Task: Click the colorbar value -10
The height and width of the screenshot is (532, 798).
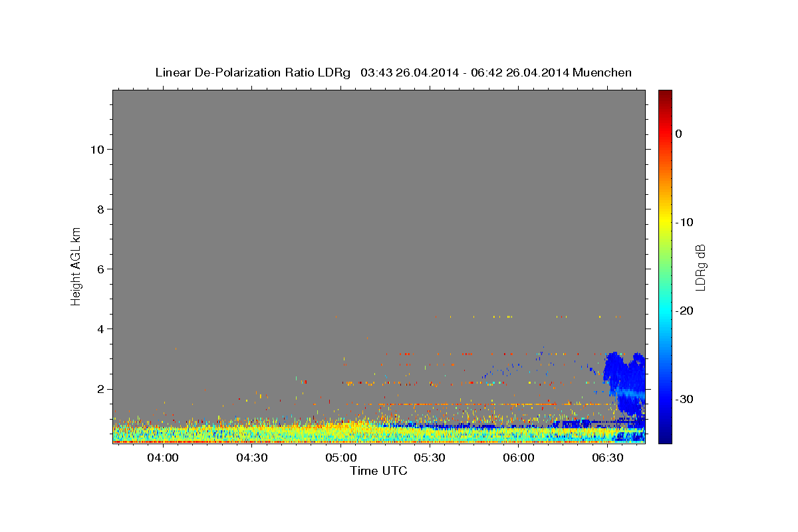Action: [x=685, y=222]
